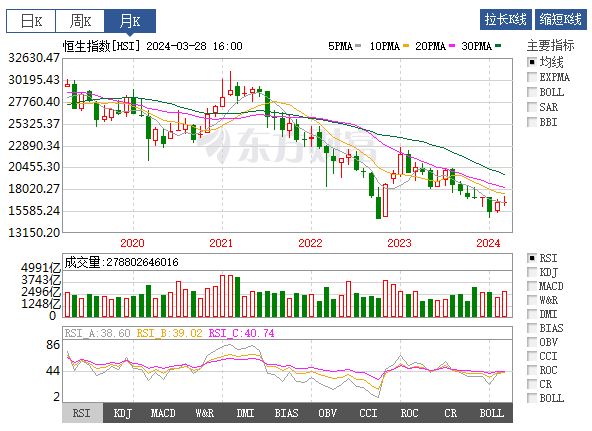This screenshot has height=431, width=592.
Task: Click the 2021 year axis label
Action: coord(222,243)
